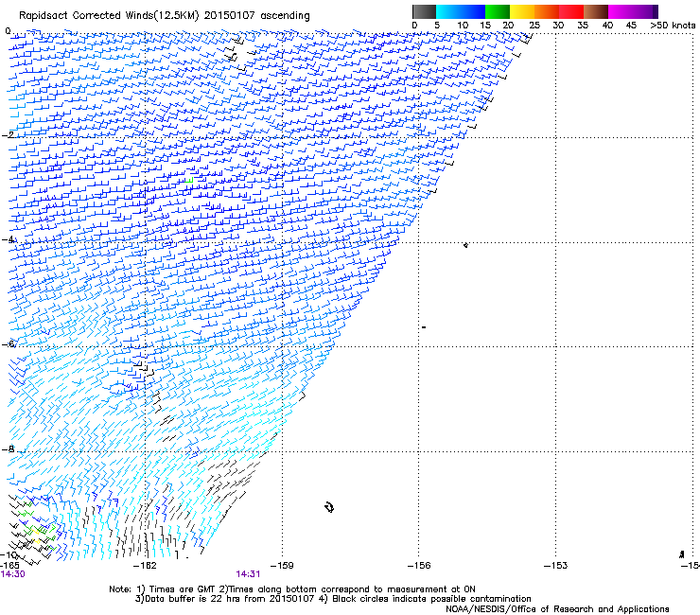Image resolution: width=700 pixels, height=615 pixels.
Task: Click the longitude label '-156'
Action: (x=419, y=566)
